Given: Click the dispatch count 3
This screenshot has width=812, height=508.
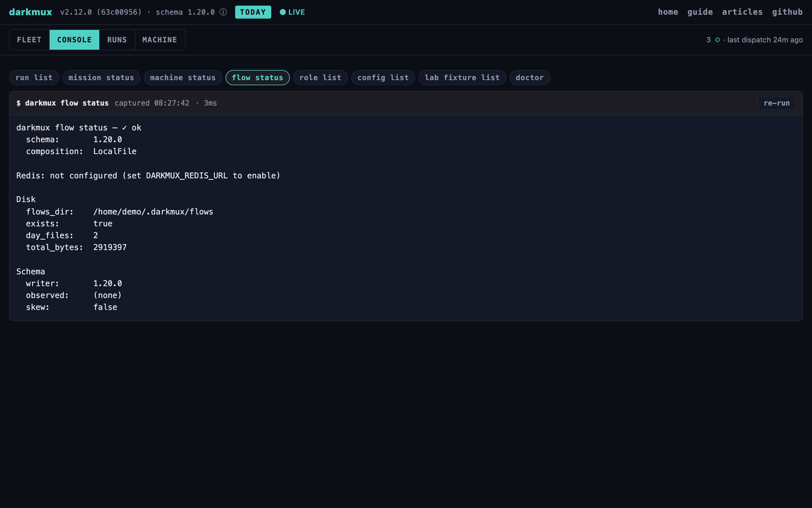Looking at the screenshot, I should [x=709, y=40].
